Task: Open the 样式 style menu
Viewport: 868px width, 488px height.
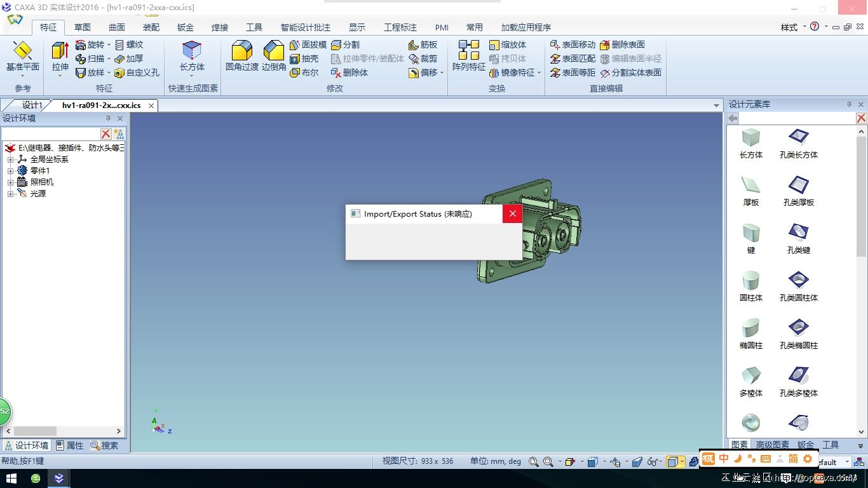Action: click(793, 27)
